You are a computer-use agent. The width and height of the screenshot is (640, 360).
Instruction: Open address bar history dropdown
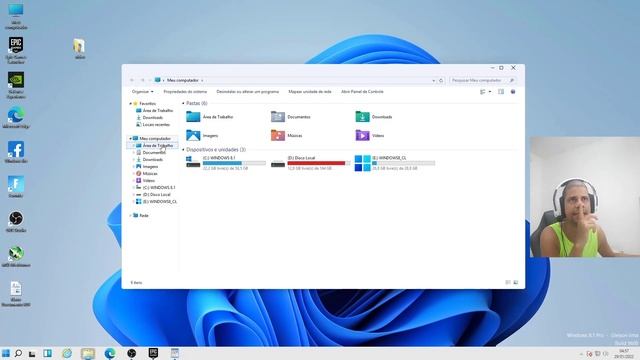[x=433, y=80]
